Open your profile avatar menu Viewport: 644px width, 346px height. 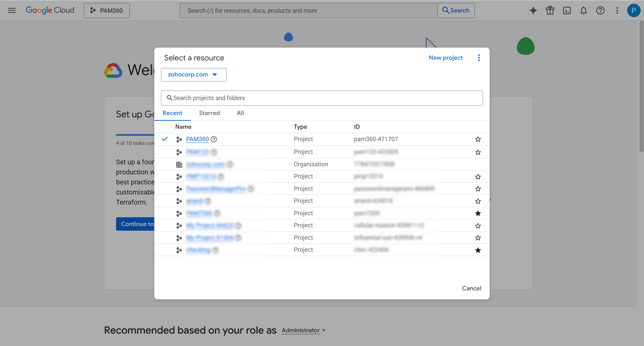[633, 10]
